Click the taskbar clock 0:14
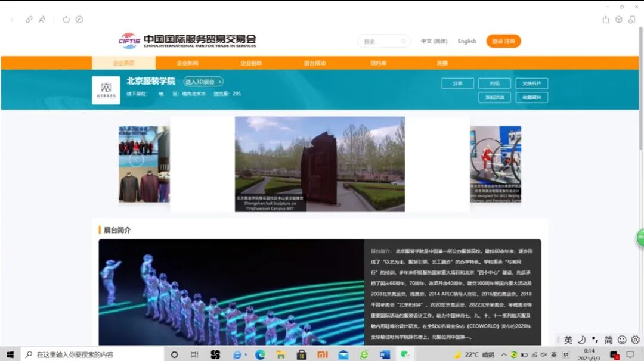 point(589,354)
